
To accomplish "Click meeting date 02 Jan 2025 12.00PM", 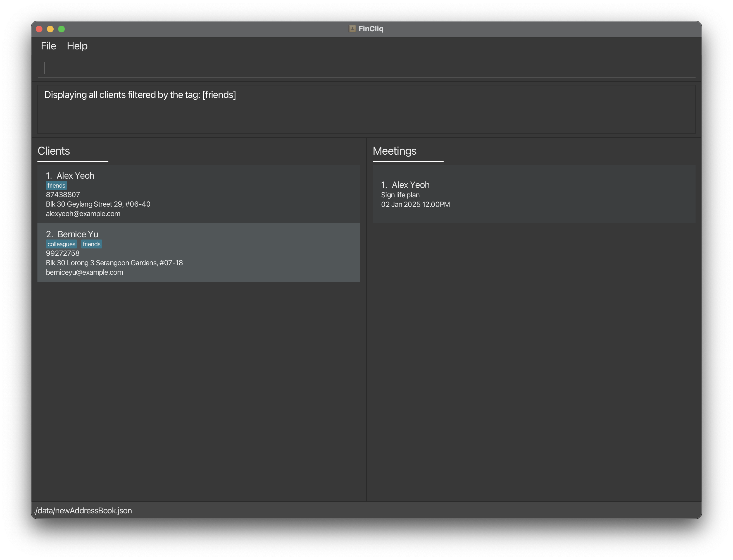I will (x=415, y=204).
